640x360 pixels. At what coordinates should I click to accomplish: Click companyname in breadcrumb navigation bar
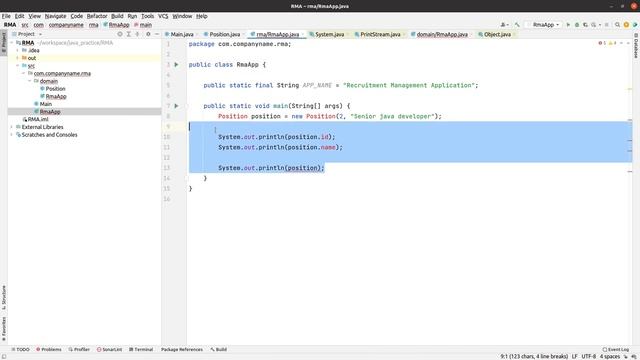[66, 25]
